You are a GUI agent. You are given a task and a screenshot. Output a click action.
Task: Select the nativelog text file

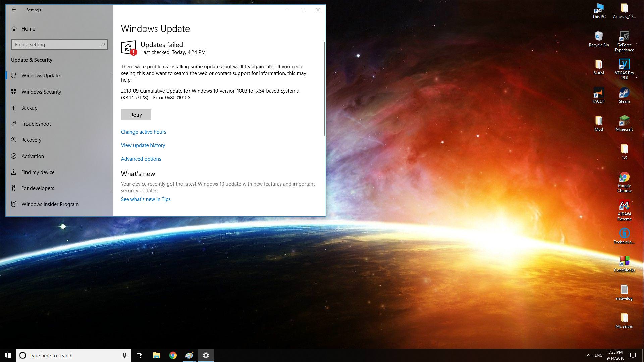[624, 292]
